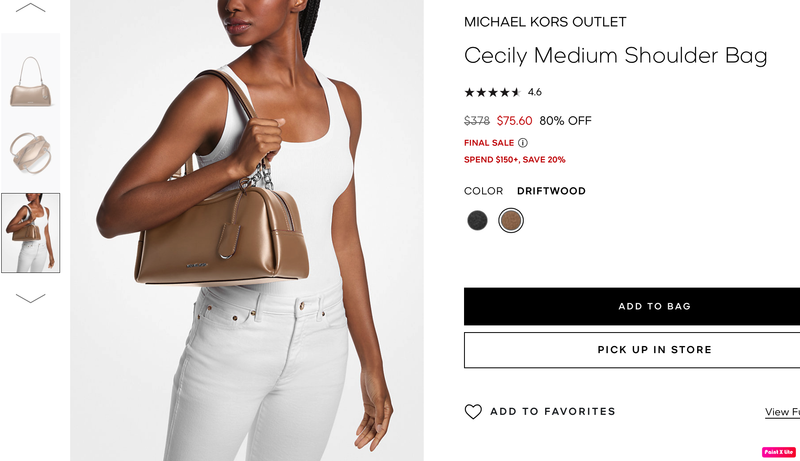800x461 pixels.
Task: Open the Final Sale info icon
Action: [x=523, y=143]
